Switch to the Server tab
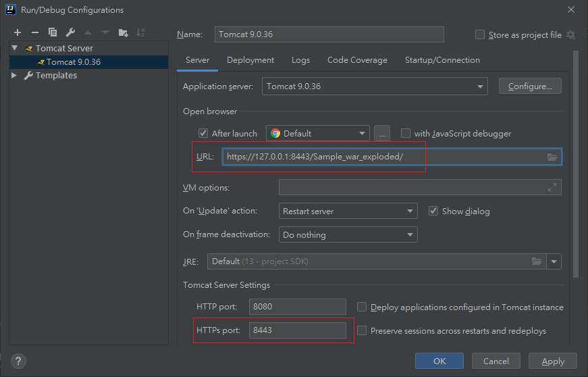Screen dimensions: 588x377 pos(197,60)
